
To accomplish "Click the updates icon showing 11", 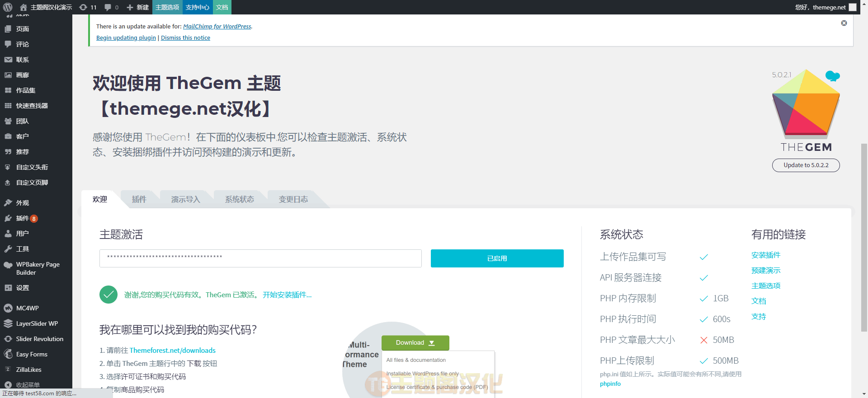I will (x=88, y=7).
